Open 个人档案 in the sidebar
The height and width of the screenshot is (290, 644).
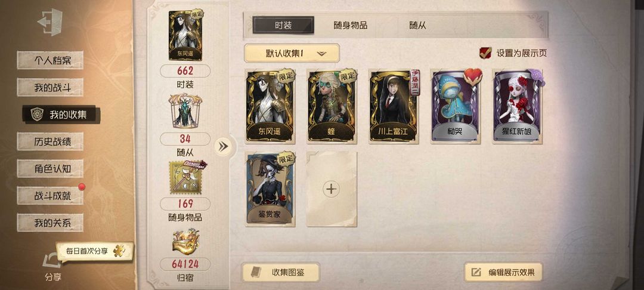coord(50,60)
